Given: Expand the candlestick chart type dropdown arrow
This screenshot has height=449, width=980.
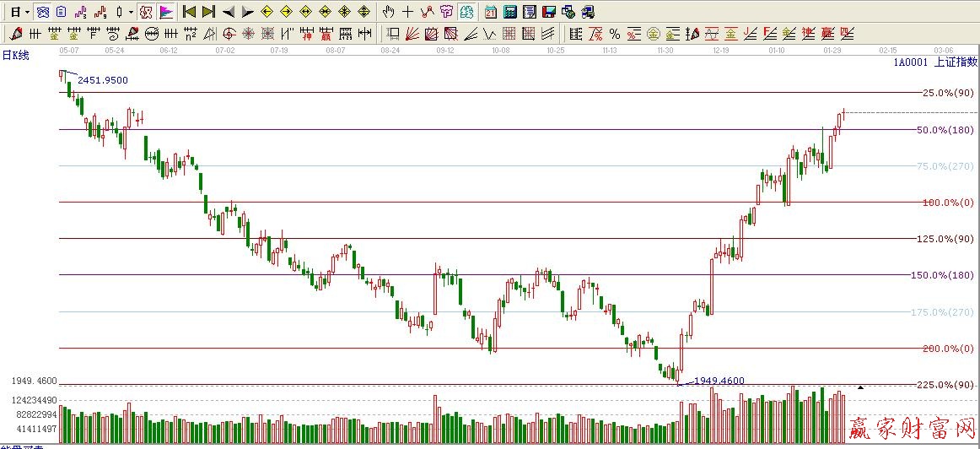Looking at the screenshot, I should [131, 12].
